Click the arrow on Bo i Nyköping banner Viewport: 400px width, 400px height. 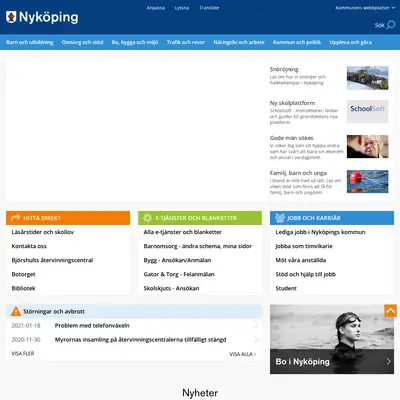tap(388, 361)
